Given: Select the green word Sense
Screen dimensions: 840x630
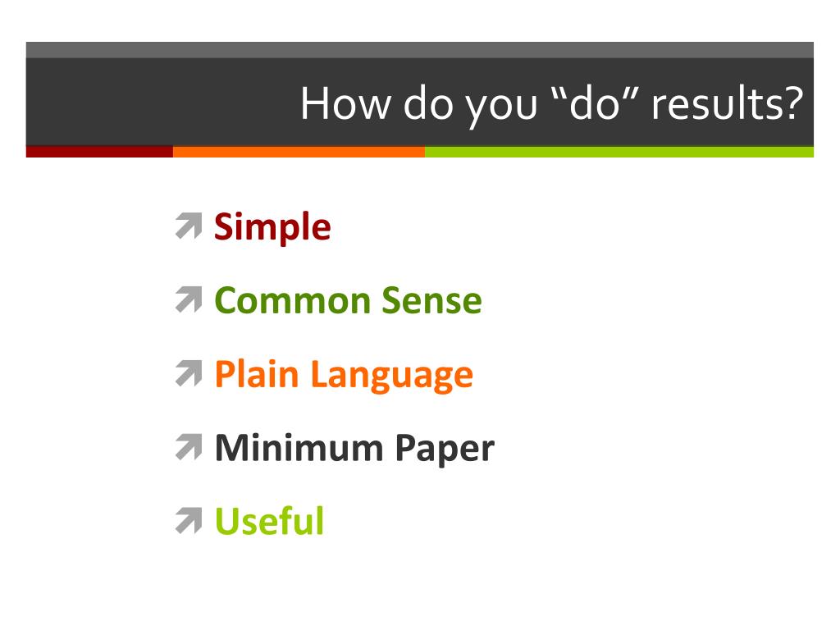Looking at the screenshot, I should coord(431,300).
